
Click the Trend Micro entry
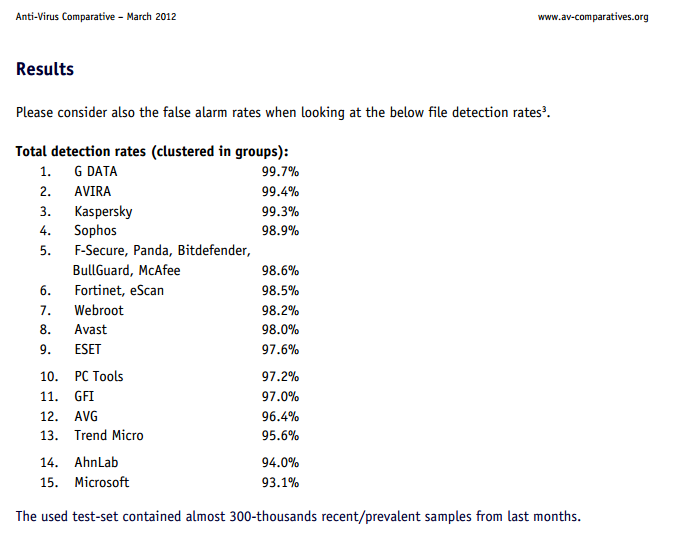109,435
